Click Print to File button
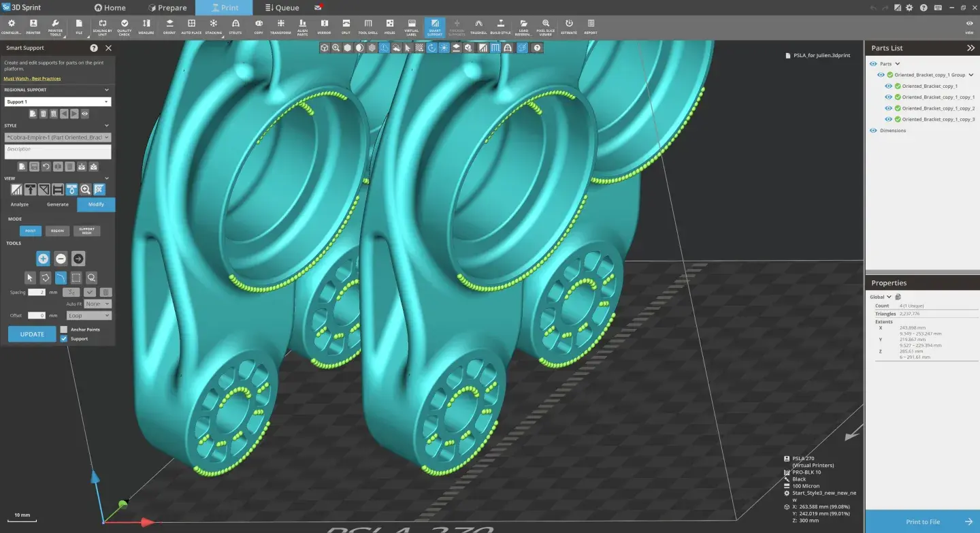The height and width of the screenshot is (533, 980). 923,521
